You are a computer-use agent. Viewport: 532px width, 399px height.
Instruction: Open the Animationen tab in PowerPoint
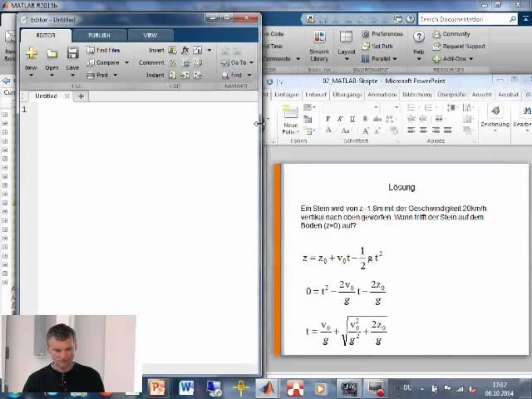(382, 95)
